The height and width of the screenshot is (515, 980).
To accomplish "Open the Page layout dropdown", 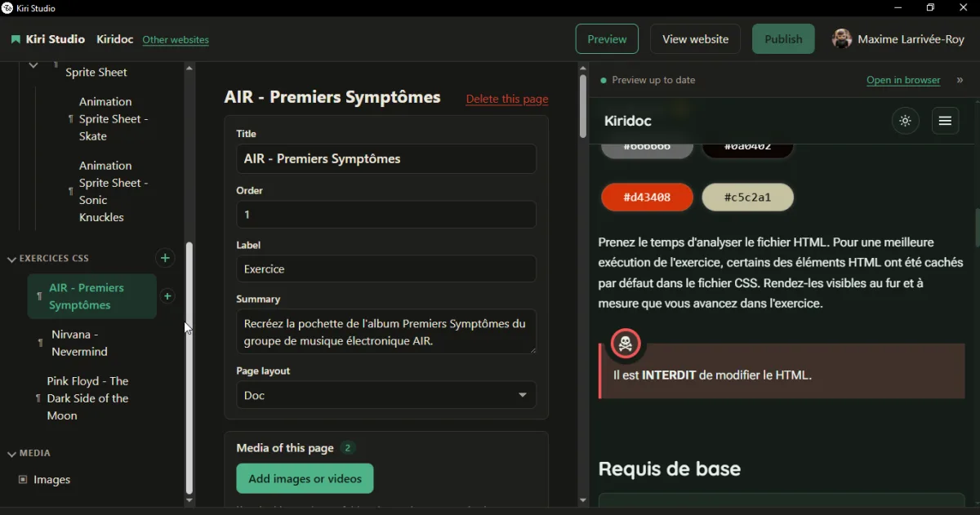I will (386, 395).
